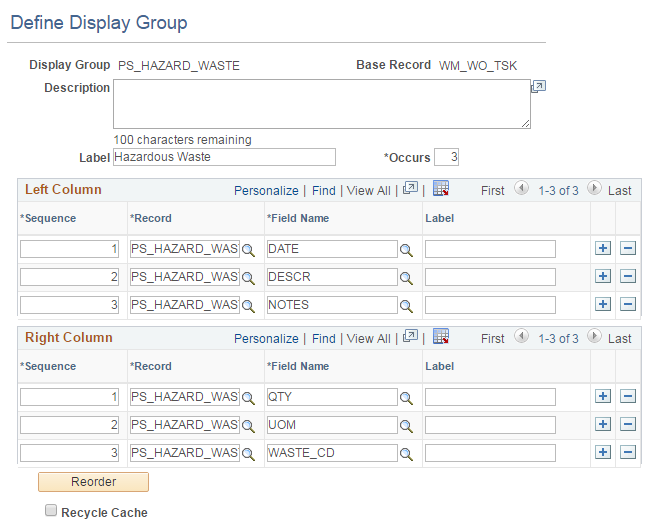Add a row after QTY row
Screen dimensions: 645x525
(x=603, y=397)
